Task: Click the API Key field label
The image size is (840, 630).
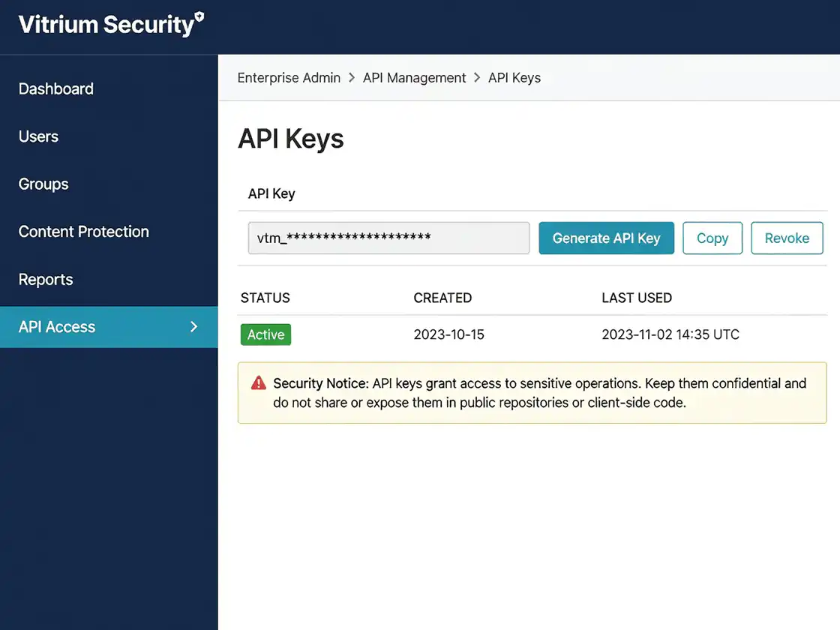Action: pyautogui.click(x=271, y=194)
